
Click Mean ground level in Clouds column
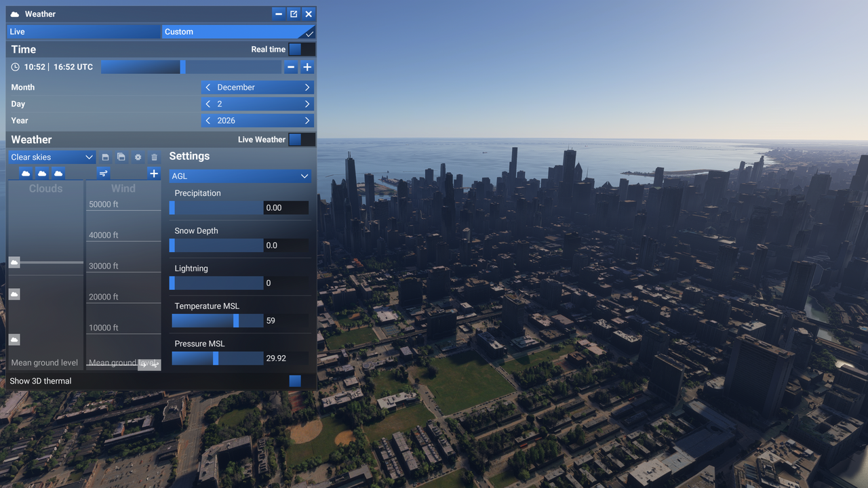point(45,363)
